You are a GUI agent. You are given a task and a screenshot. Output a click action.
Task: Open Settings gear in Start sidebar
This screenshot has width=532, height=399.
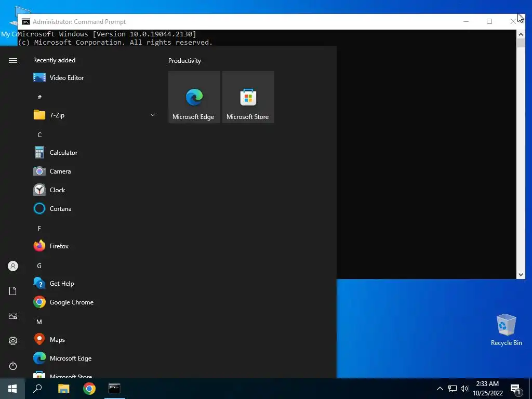click(x=13, y=341)
